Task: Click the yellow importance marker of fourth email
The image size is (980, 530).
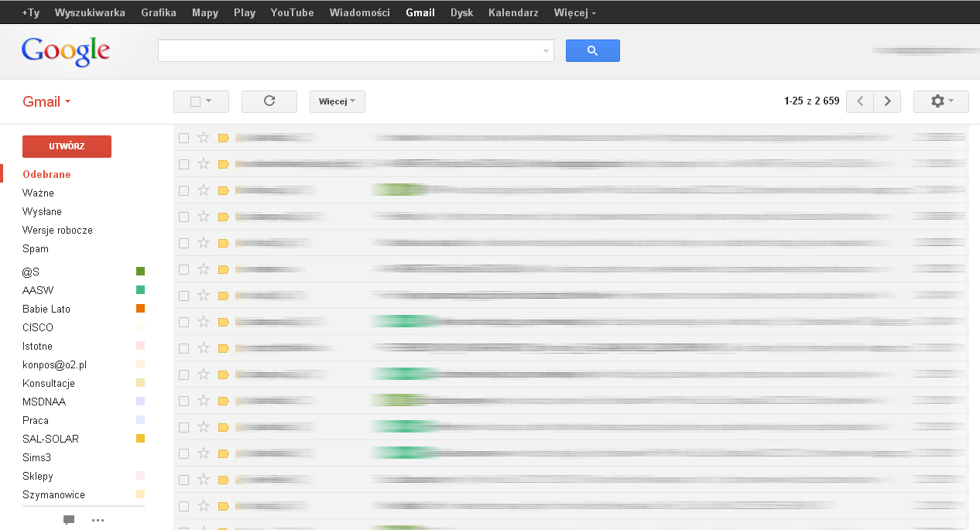Action: [224, 217]
